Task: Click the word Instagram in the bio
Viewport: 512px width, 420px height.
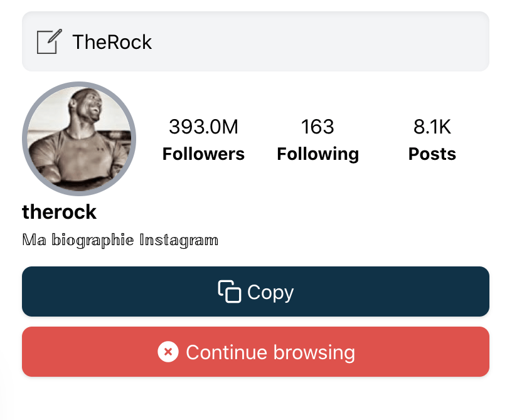Action: pos(179,240)
